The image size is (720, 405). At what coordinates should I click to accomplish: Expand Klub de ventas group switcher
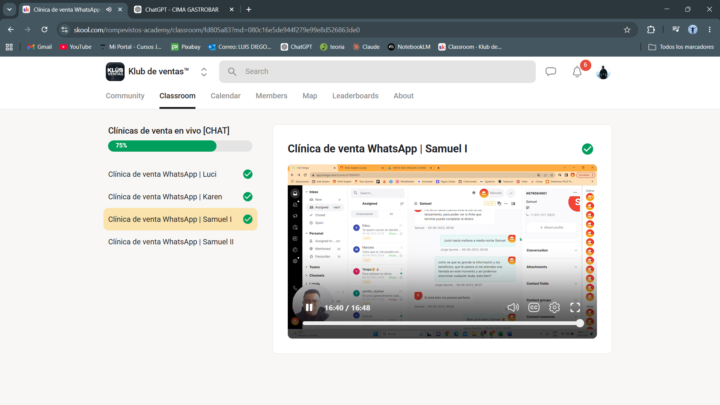tap(204, 72)
